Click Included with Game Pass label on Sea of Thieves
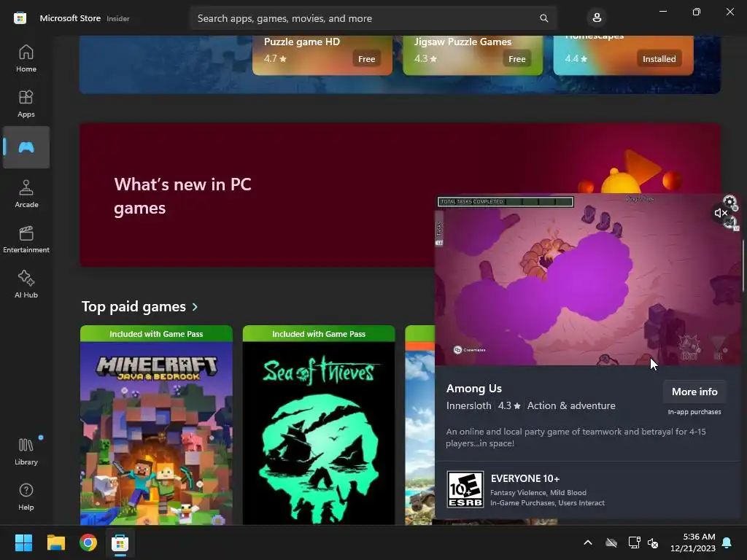747x560 pixels. click(319, 334)
